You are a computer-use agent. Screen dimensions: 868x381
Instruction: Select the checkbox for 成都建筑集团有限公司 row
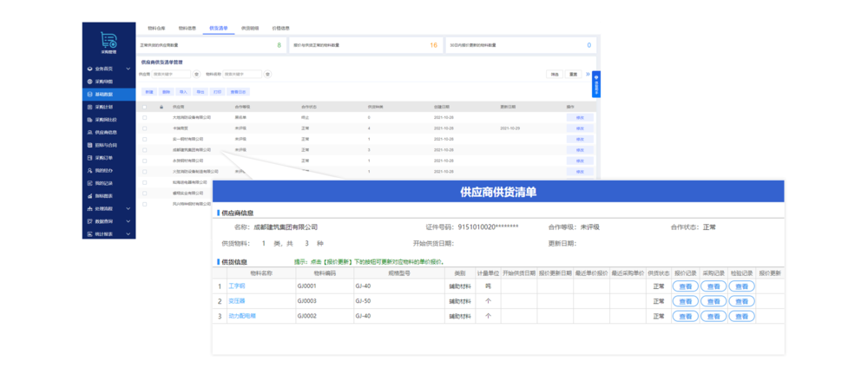pyautogui.click(x=145, y=149)
